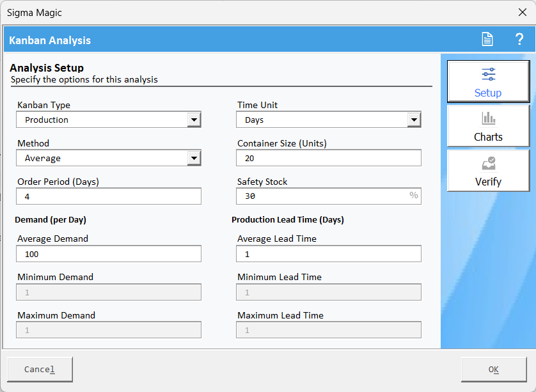Open the Method dropdown arrow
The image size is (536, 392).
(194, 158)
